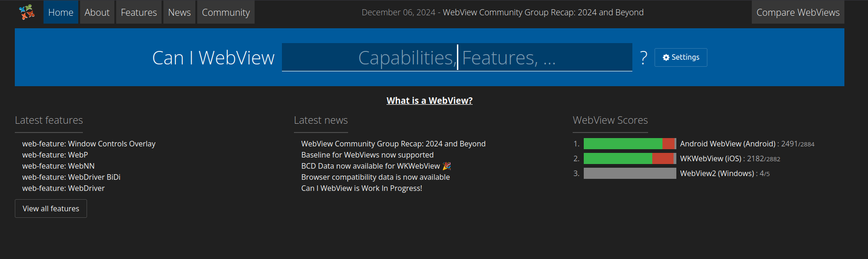The height and width of the screenshot is (259, 868).
Task: Click the Can I WebView logo icon
Action: (27, 12)
